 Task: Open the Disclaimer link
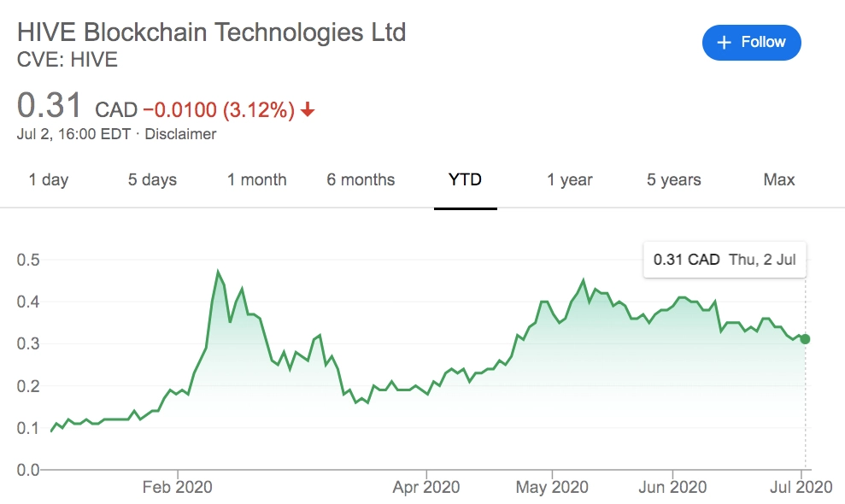coord(180,134)
